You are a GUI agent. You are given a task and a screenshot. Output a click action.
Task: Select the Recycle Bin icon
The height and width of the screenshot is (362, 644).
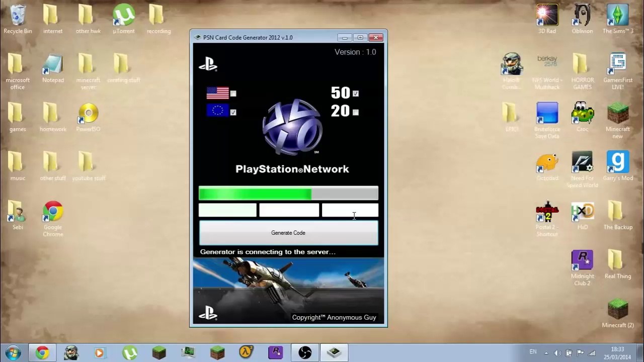(18, 20)
